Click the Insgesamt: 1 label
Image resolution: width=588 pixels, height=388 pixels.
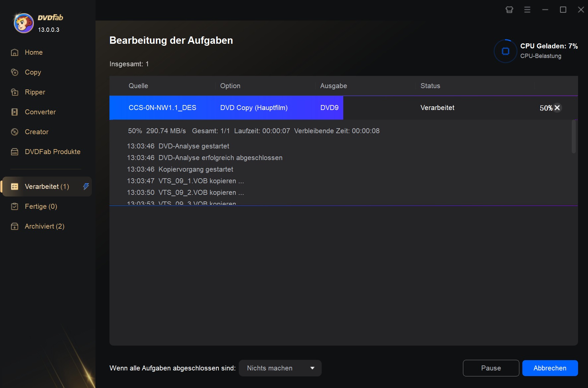coord(129,64)
